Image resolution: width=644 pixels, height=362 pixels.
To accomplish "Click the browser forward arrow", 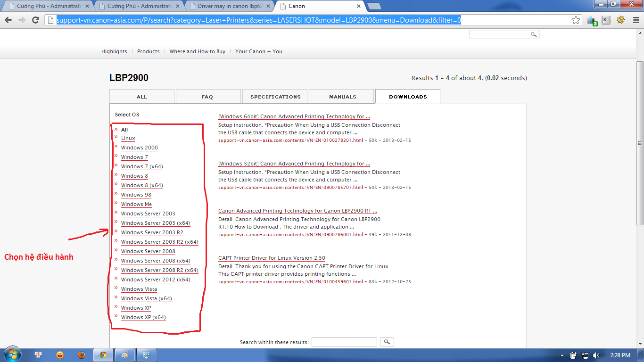I will [x=22, y=20].
